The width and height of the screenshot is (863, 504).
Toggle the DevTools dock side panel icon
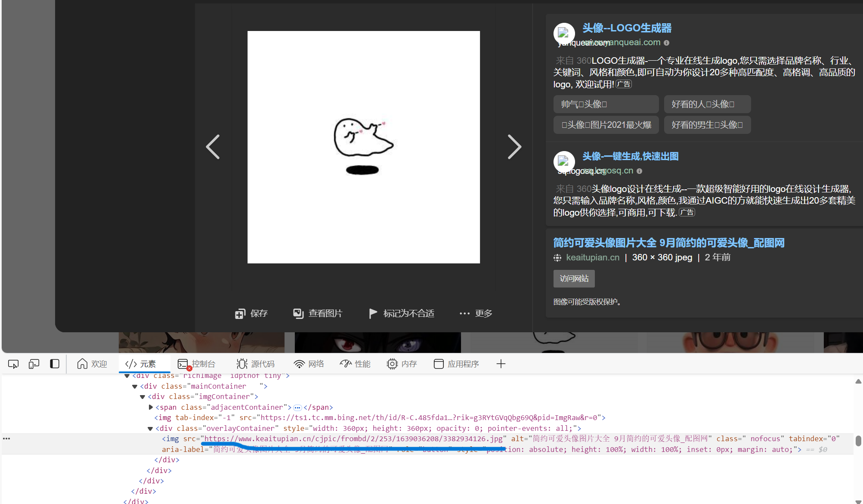coord(55,364)
